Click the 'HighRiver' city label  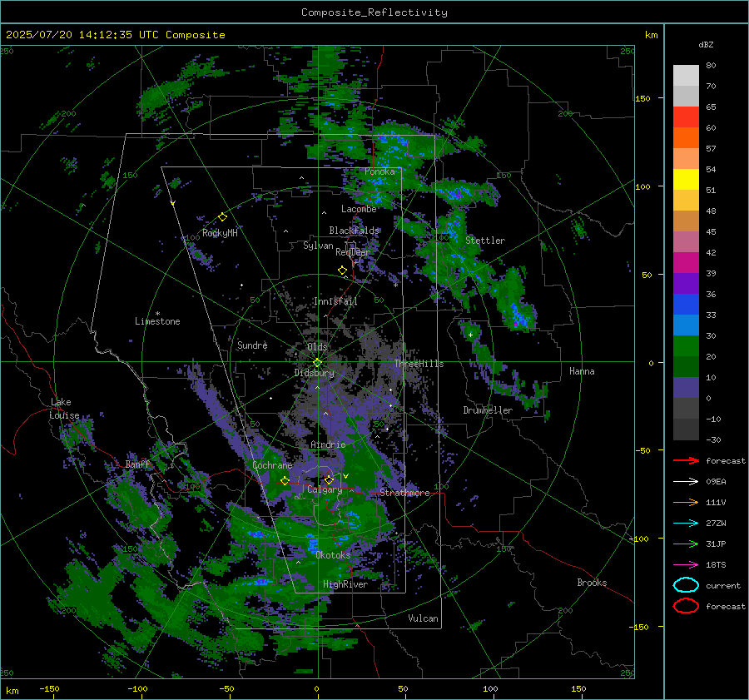pos(345,584)
